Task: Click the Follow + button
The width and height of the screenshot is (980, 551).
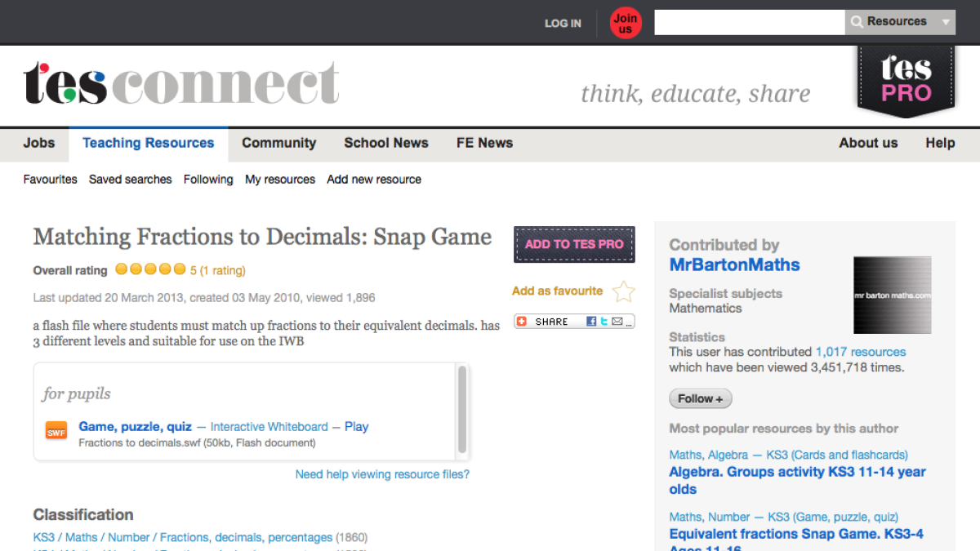Action: click(x=700, y=398)
